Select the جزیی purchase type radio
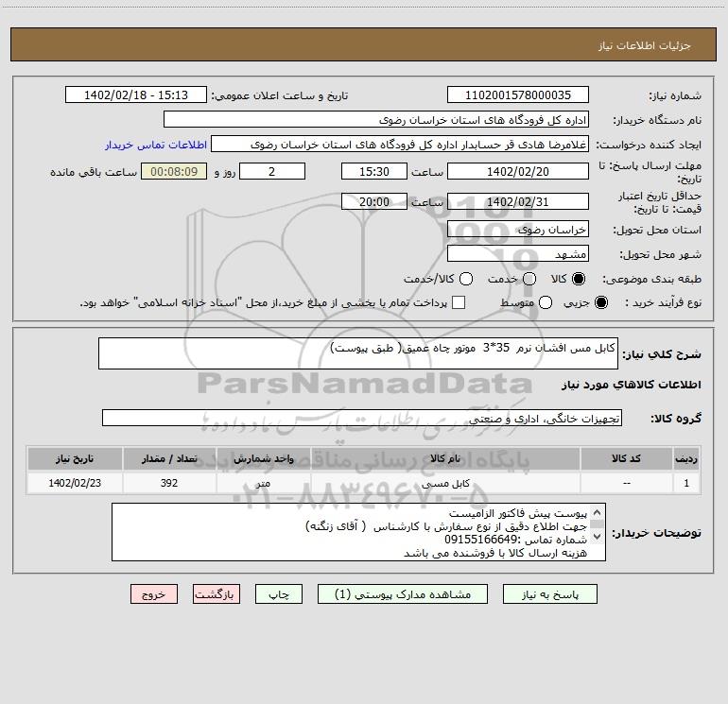The width and height of the screenshot is (728, 704). tap(601, 302)
